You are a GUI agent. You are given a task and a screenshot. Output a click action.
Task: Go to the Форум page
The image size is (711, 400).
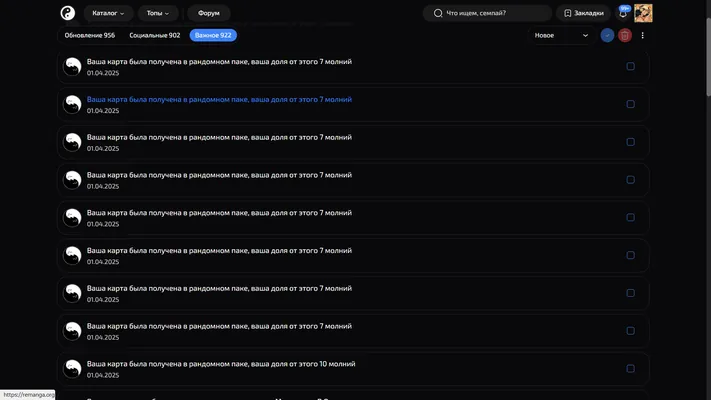pyautogui.click(x=209, y=13)
